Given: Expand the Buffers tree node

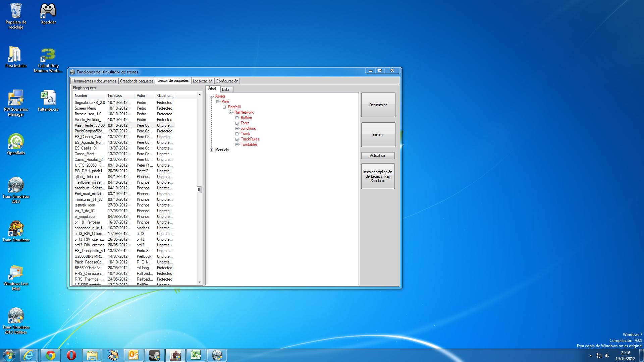Looking at the screenshot, I should coord(237,118).
